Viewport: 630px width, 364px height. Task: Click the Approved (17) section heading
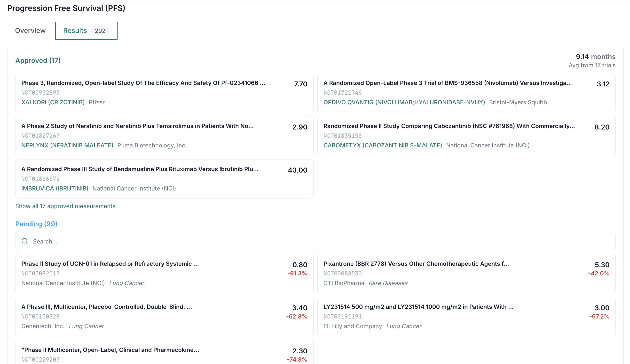click(x=38, y=61)
